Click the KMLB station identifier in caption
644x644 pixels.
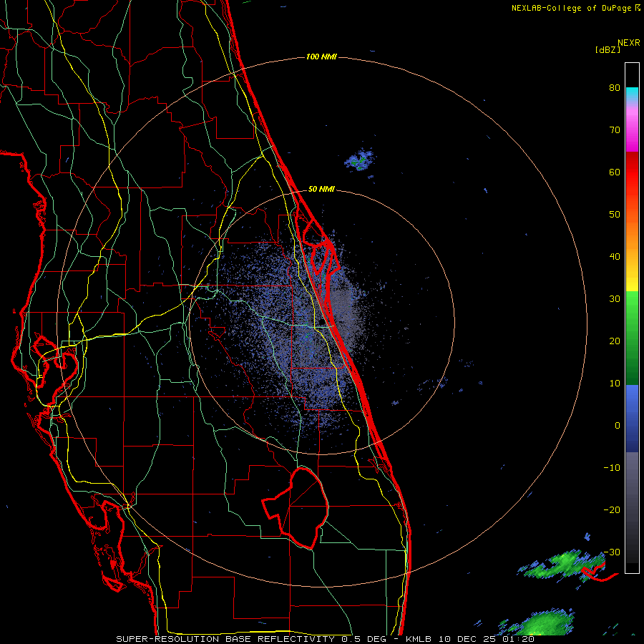420,639
